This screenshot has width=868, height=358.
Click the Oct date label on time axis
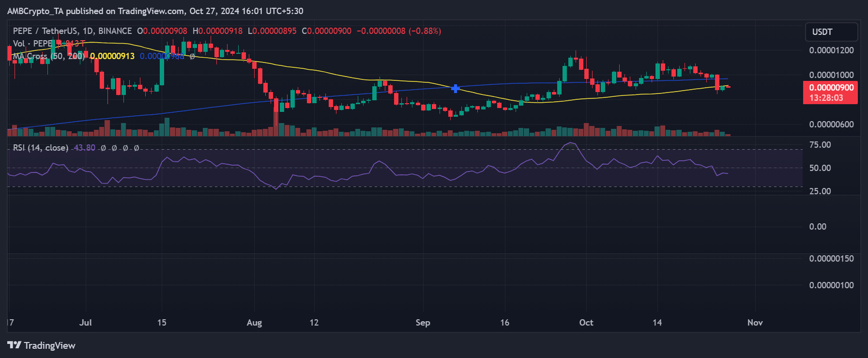coord(586,323)
